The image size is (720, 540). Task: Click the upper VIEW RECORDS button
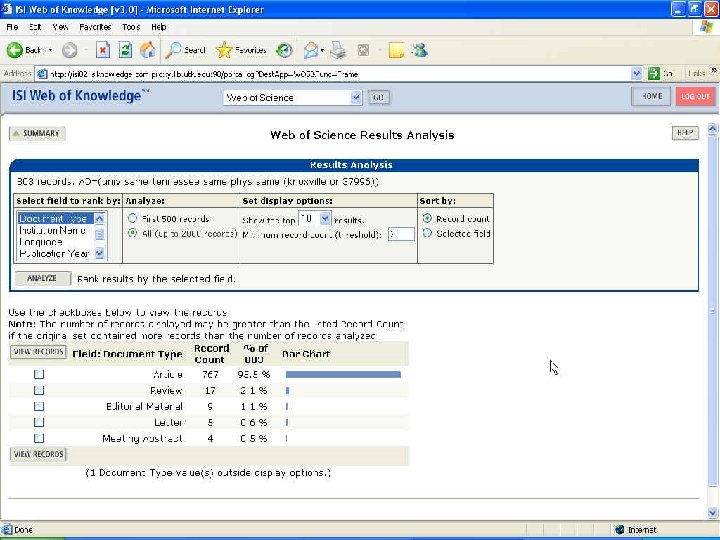tap(38, 352)
